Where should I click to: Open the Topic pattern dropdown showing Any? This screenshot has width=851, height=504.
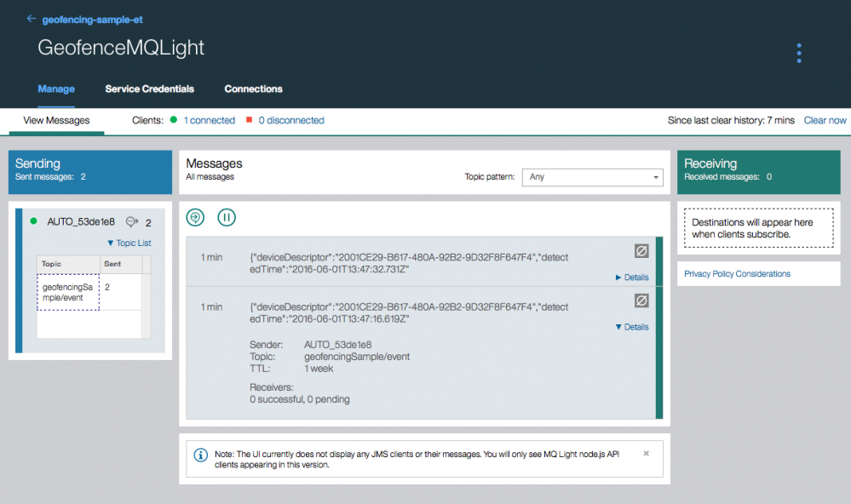tap(591, 177)
